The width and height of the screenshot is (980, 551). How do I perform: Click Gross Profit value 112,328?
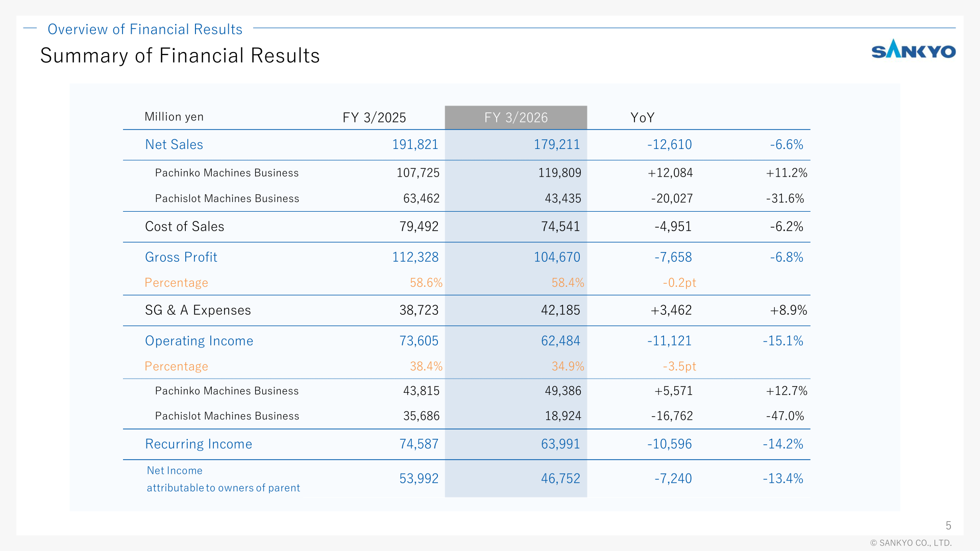click(x=415, y=257)
